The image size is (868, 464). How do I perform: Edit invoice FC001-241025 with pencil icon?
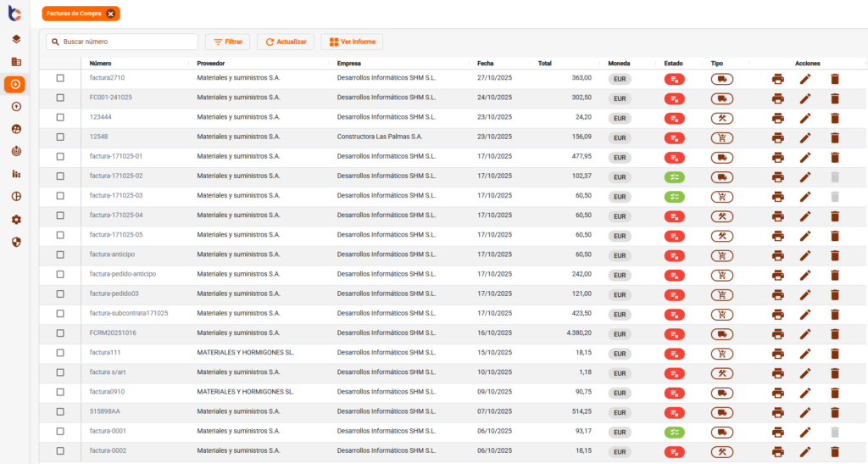(805, 98)
